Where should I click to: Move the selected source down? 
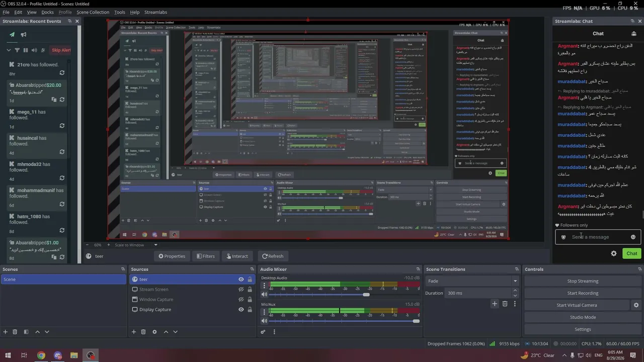(x=176, y=332)
